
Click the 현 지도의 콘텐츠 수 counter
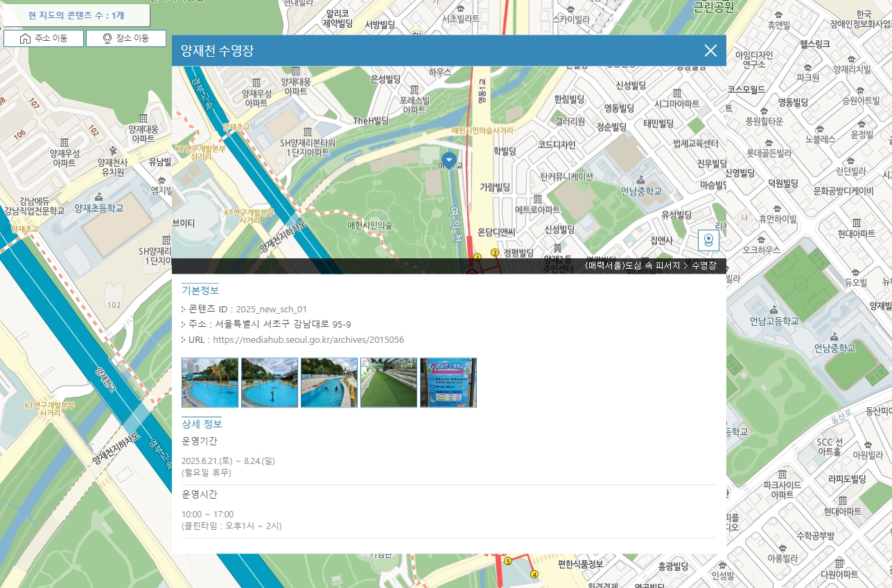pos(76,15)
